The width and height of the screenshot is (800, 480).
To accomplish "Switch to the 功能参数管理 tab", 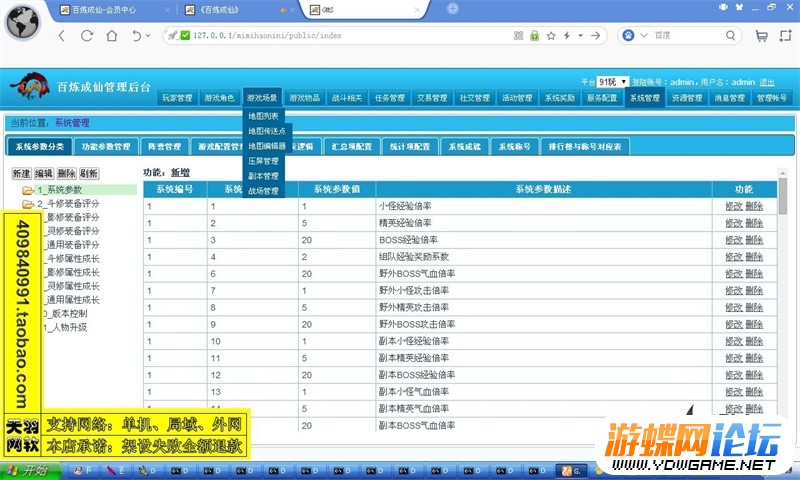I will pos(106,147).
